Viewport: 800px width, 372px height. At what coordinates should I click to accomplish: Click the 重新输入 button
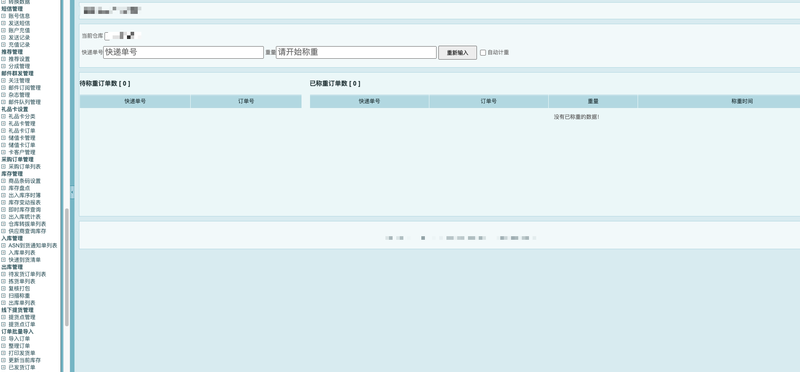point(457,53)
